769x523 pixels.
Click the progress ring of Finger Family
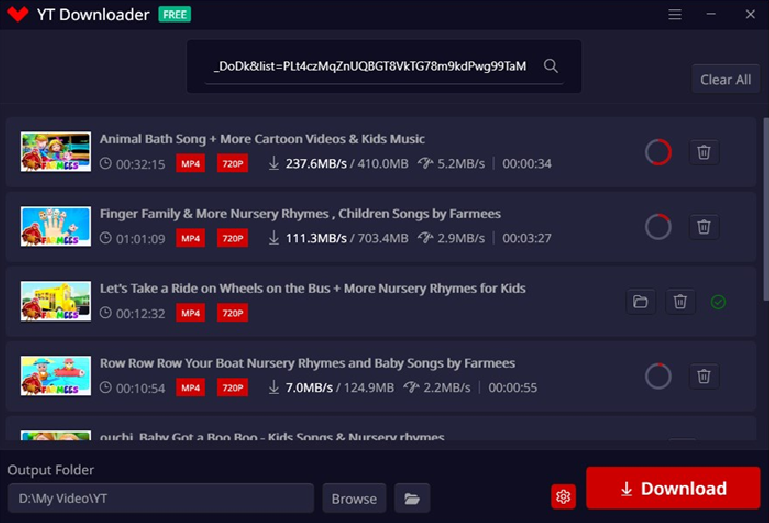[x=658, y=227]
